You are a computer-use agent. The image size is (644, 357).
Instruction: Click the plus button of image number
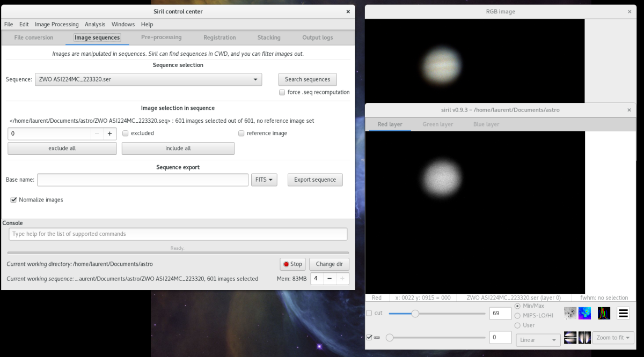(x=109, y=133)
